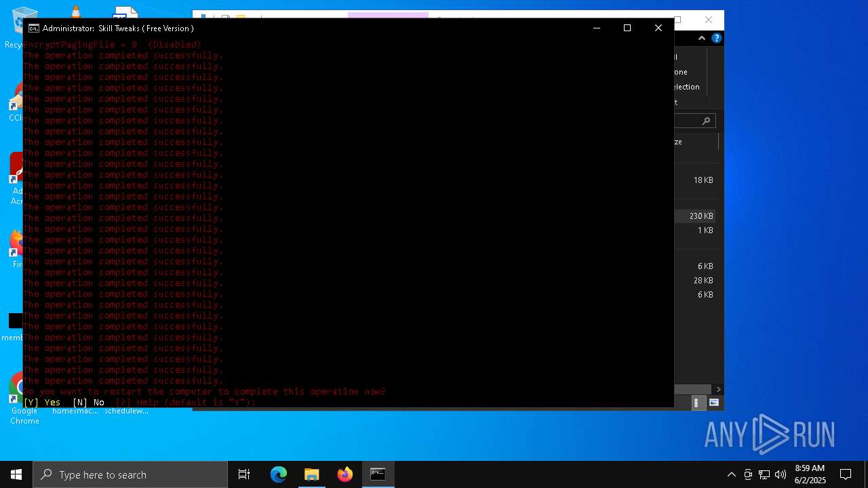The image size is (868, 488).
Task: Click the Show desktop sliver
Action: 866,474
